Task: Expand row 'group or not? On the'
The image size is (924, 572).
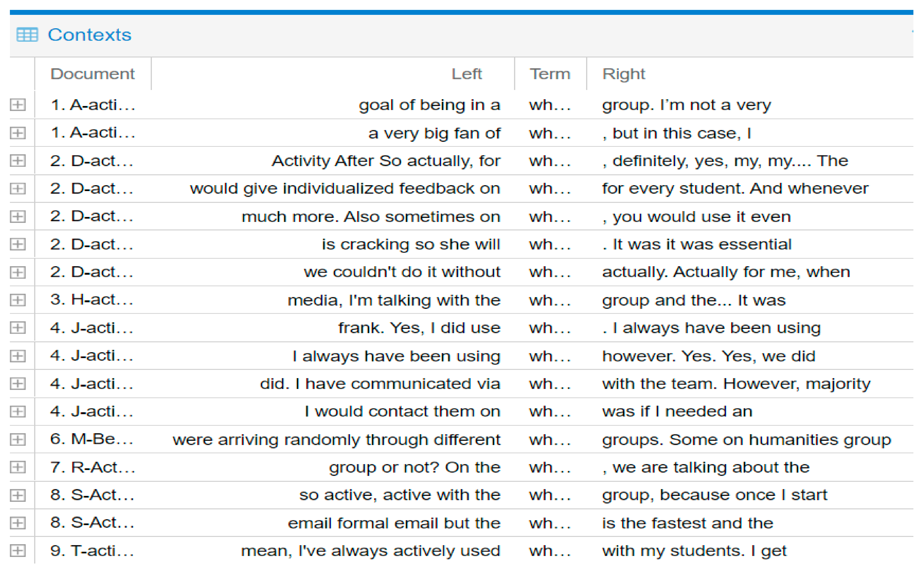Action: (x=18, y=467)
